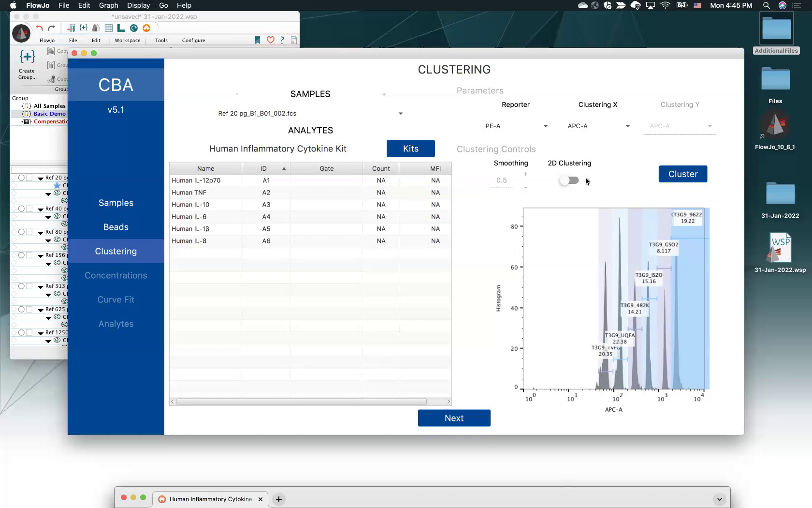
Task: Open the Graph menu in macOS menu bar
Action: coord(108,5)
